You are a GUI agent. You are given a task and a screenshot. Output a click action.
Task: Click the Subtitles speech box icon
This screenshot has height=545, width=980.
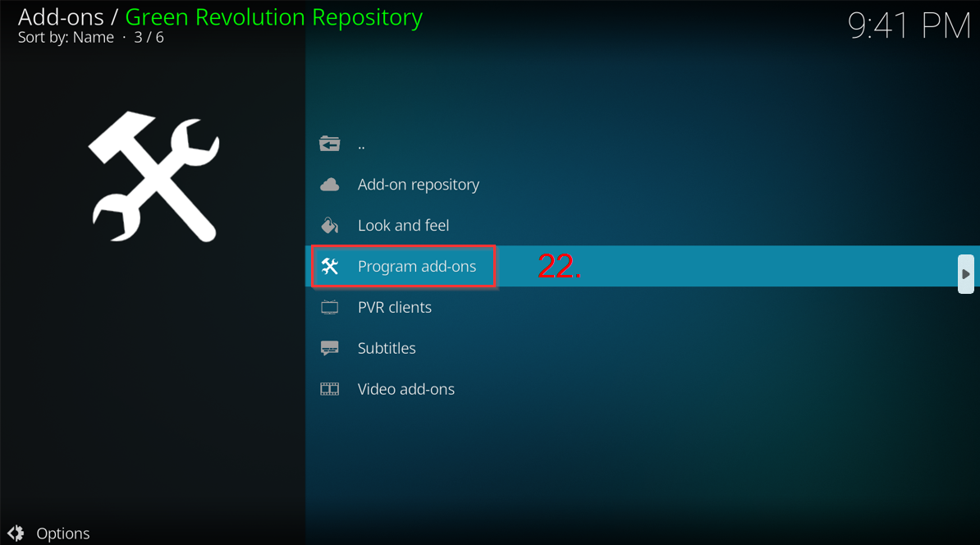329,348
